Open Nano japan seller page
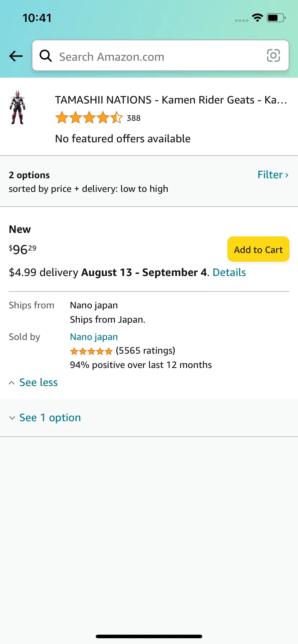This screenshot has height=644, width=298. pyautogui.click(x=94, y=337)
